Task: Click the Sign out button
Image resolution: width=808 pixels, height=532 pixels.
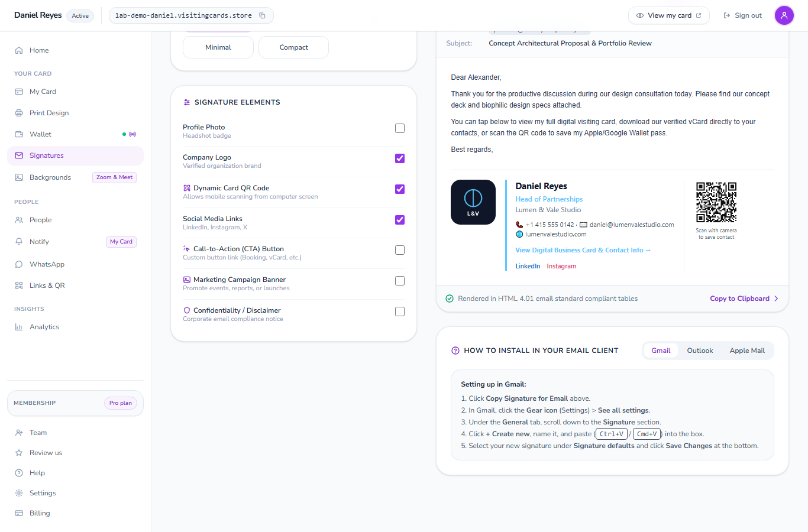Action: point(742,15)
